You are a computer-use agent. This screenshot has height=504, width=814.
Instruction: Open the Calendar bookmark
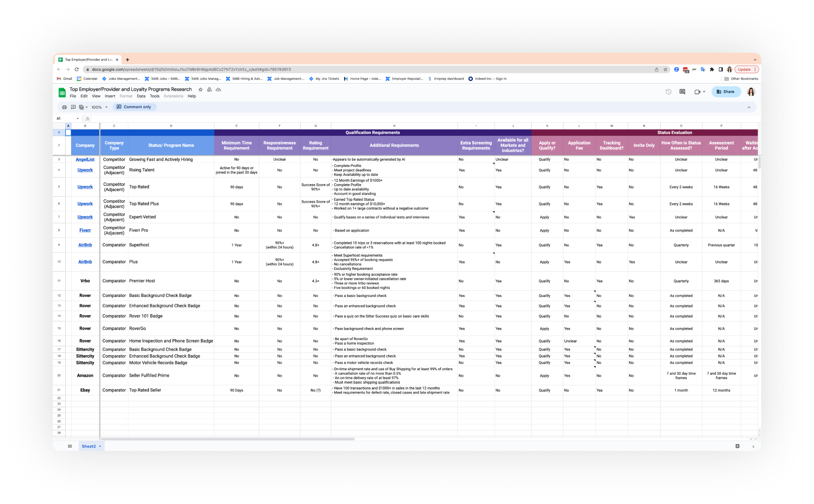tap(87, 79)
